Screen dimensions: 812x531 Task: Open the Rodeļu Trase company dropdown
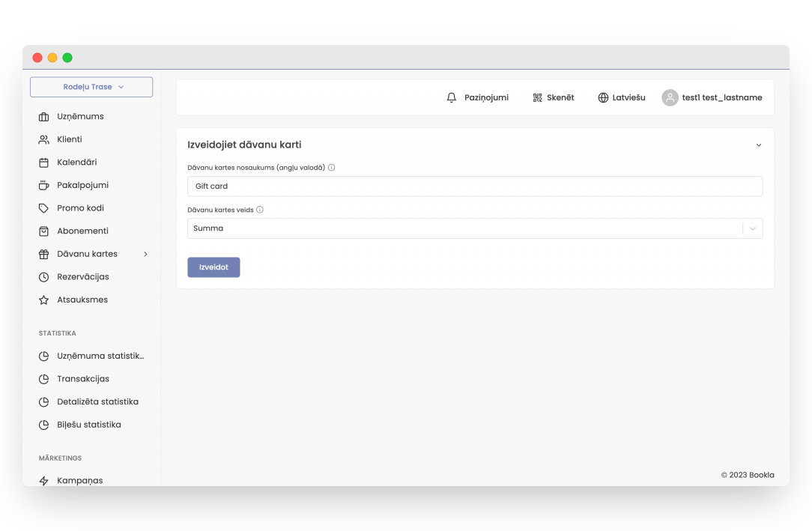tap(91, 87)
